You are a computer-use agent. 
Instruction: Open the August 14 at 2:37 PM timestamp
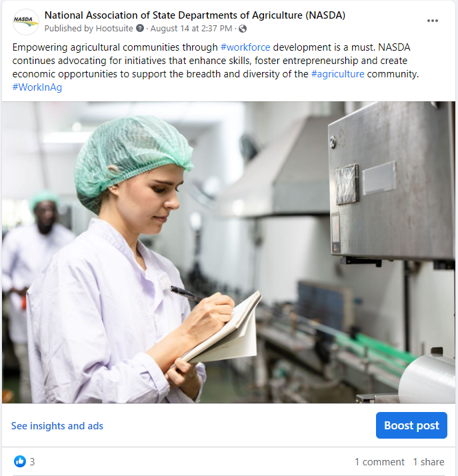pos(191,28)
